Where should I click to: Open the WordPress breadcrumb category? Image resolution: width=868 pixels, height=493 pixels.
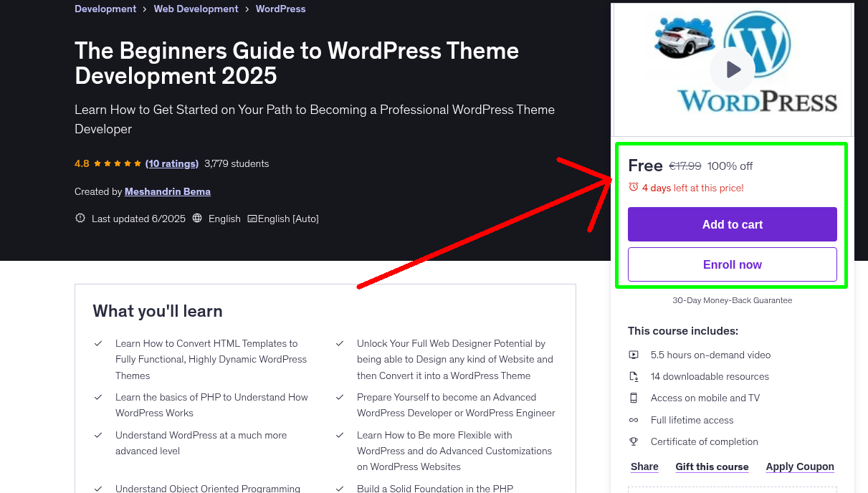coord(280,9)
